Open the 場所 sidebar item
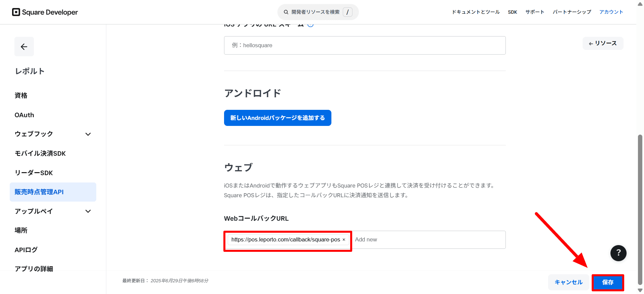Image resolution: width=644 pixels, height=294 pixels. click(x=21, y=230)
